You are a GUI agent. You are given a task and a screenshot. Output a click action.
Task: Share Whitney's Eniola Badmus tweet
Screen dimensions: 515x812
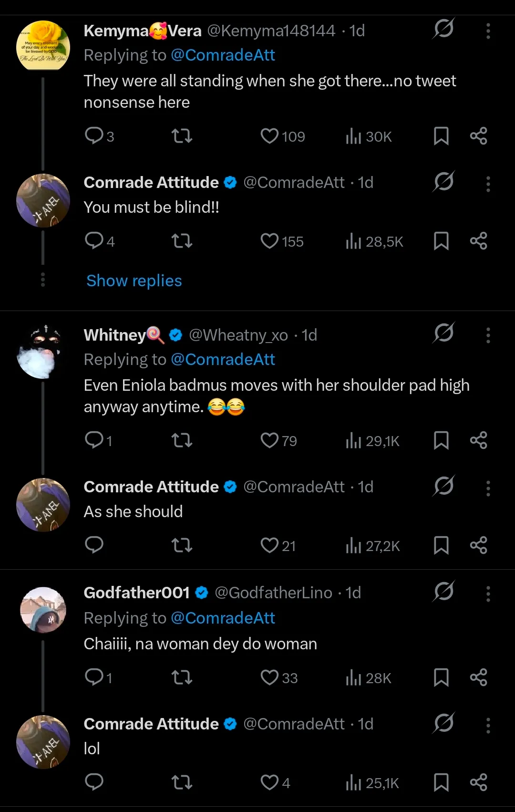pos(478,440)
